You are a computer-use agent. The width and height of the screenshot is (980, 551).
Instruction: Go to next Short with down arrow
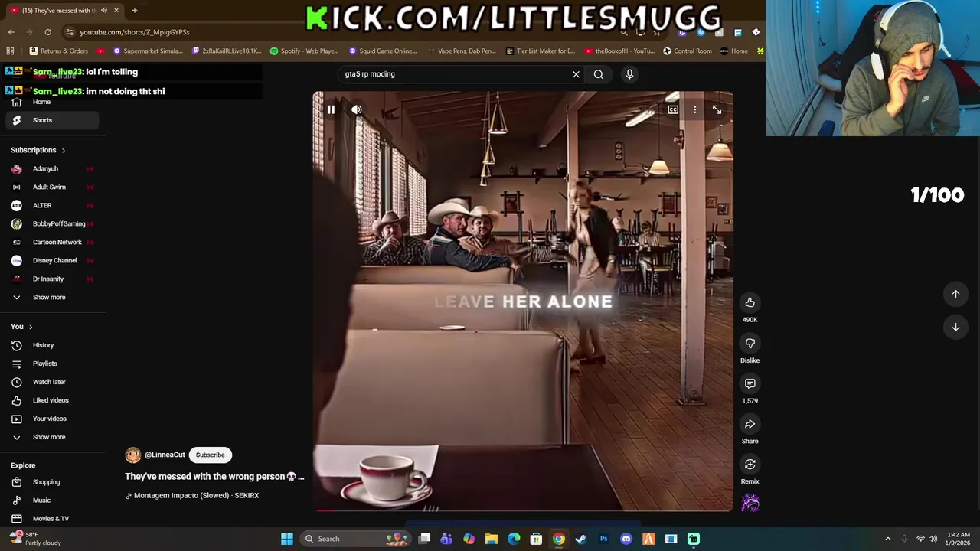pos(955,327)
